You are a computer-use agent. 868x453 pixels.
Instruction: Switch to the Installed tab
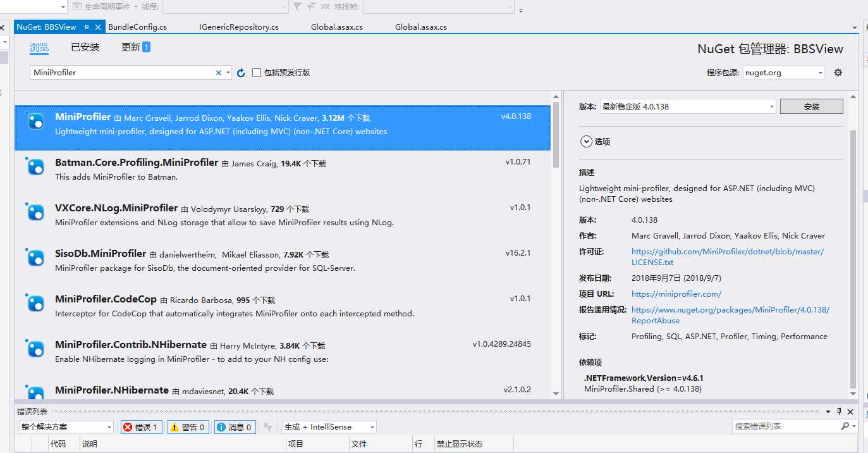85,47
